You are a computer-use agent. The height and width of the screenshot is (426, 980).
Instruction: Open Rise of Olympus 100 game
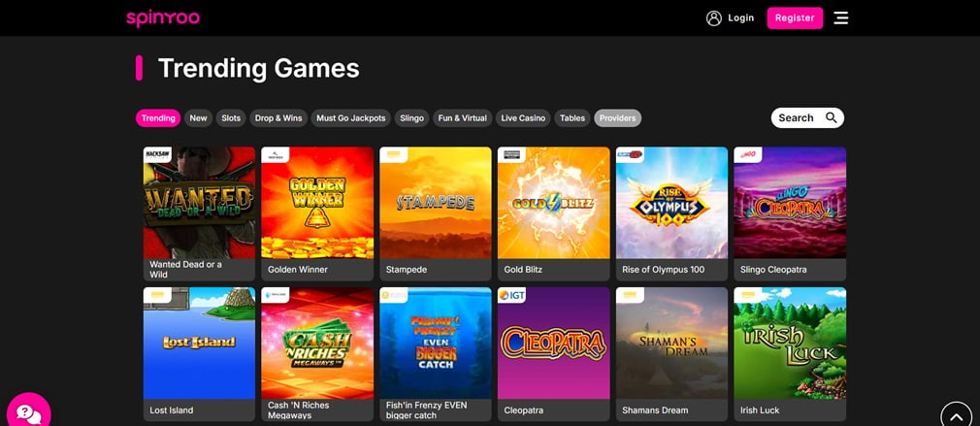671,203
